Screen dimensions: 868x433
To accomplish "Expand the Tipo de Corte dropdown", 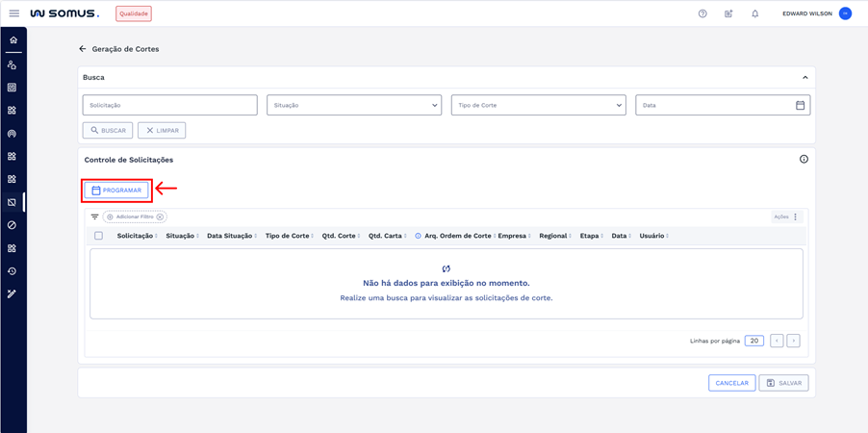I will pyautogui.click(x=538, y=105).
